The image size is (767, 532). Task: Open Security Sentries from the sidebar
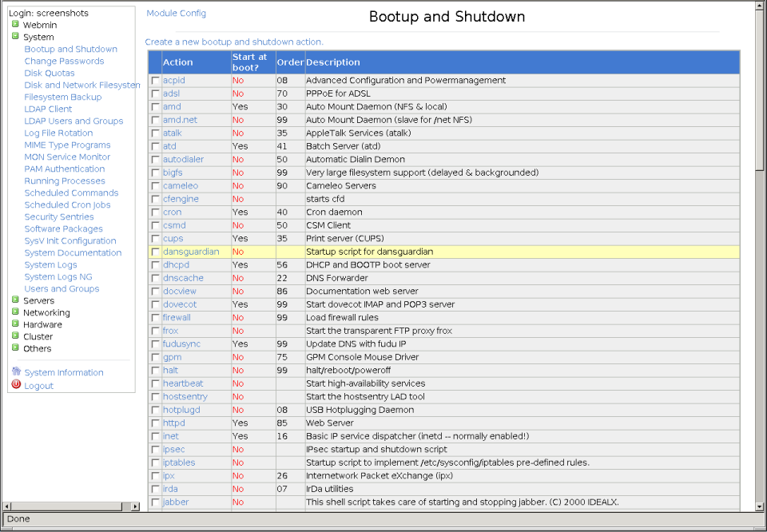pyautogui.click(x=58, y=216)
